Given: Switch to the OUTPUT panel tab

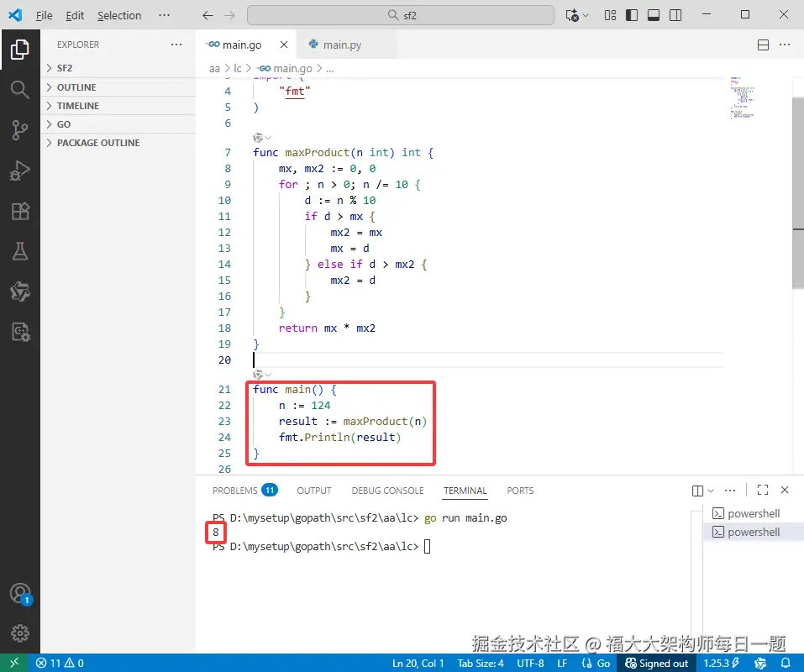Looking at the screenshot, I should tap(314, 491).
